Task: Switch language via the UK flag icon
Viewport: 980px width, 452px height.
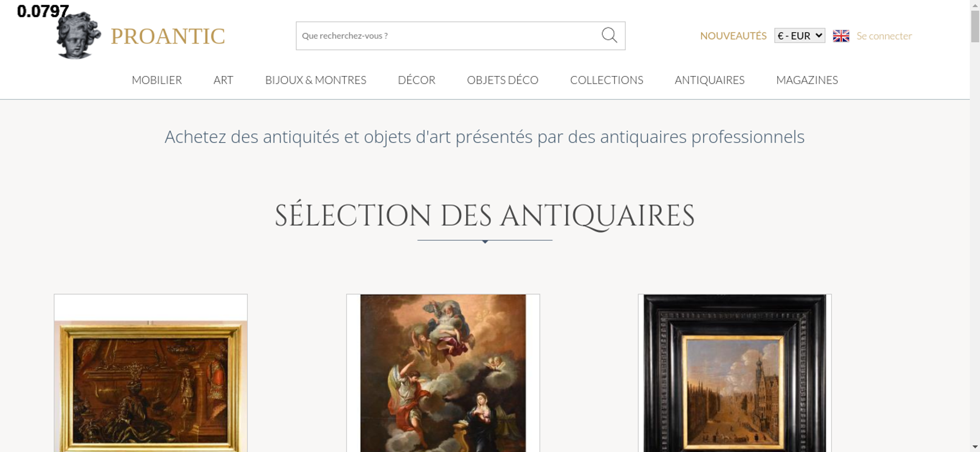Action: point(841,36)
